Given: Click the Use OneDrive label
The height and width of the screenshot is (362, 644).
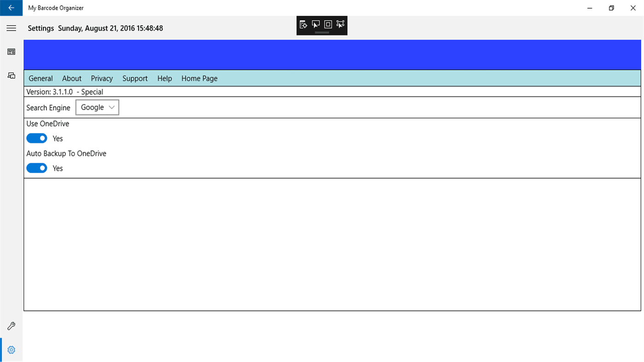Looking at the screenshot, I should tap(48, 124).
